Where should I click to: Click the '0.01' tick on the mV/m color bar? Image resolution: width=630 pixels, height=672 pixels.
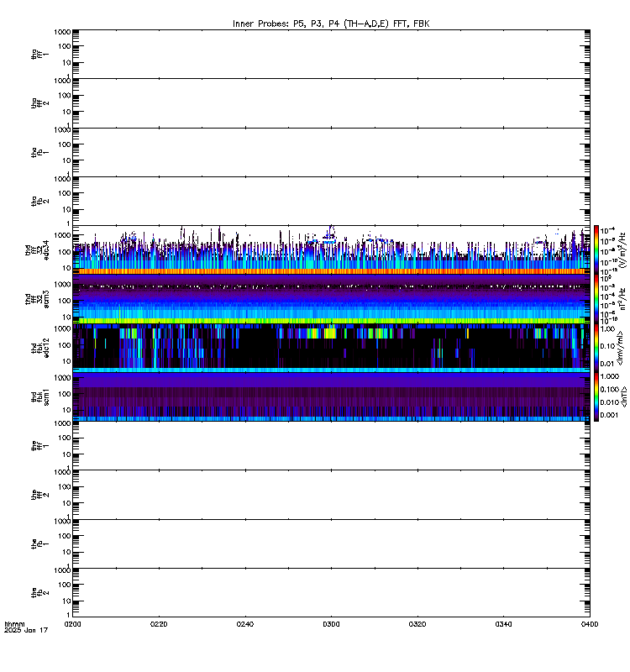[607, 364]
